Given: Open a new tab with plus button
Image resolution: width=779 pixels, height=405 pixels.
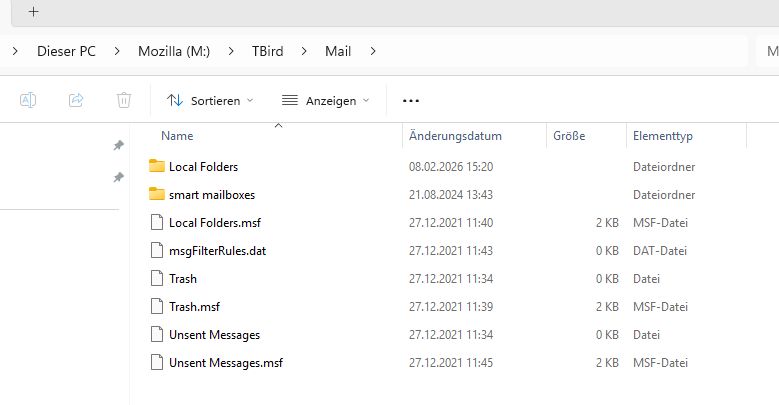Looking at the screenshot, I should pos(33,12).
